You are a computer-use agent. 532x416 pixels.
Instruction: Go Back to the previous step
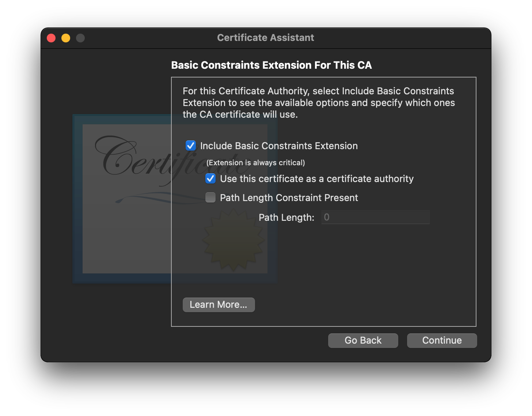[x=363, y=340]
